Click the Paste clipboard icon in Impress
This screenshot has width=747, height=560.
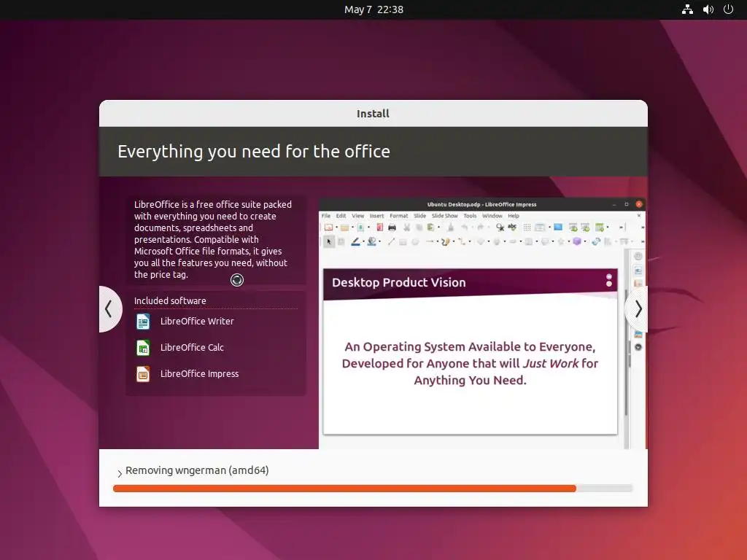430,227
